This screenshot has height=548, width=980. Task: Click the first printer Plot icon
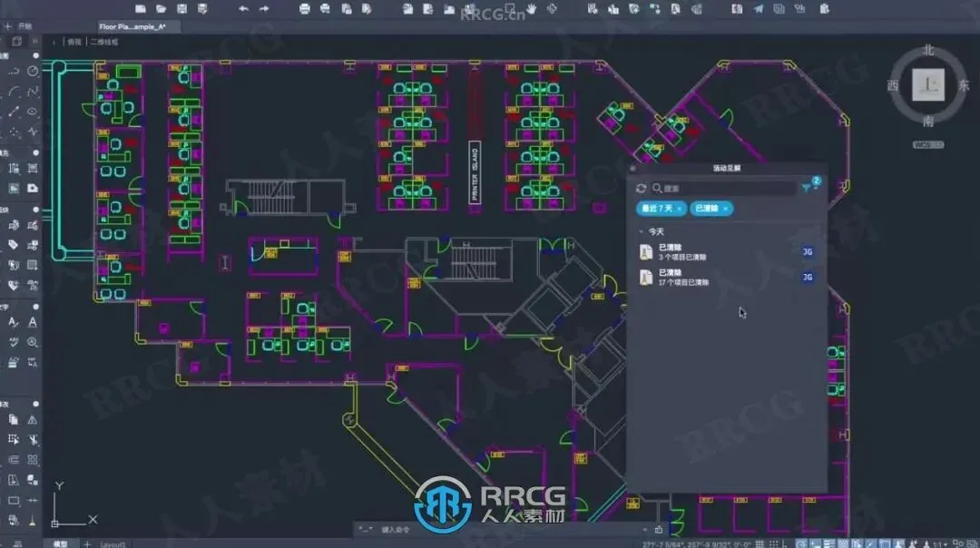coord(304,9)
